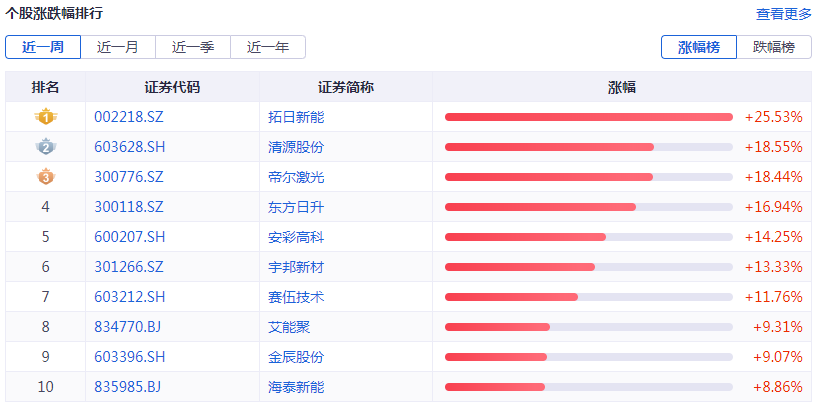Image resolution: width=821 pixels, height=407 pixels.
Task: Toggle to the 涨幅榜 ranking list
Action: 699,47
